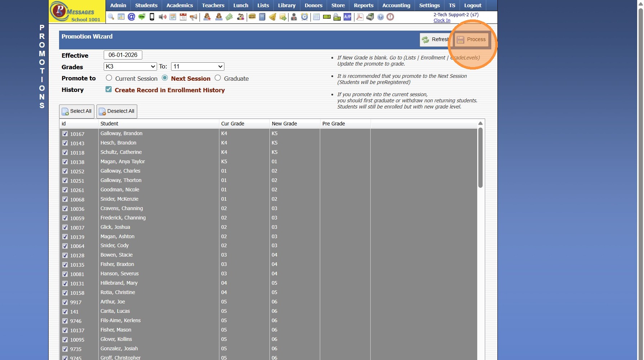Click the Process button
Screen dimensions: 644x360
[x=471, y=40]
